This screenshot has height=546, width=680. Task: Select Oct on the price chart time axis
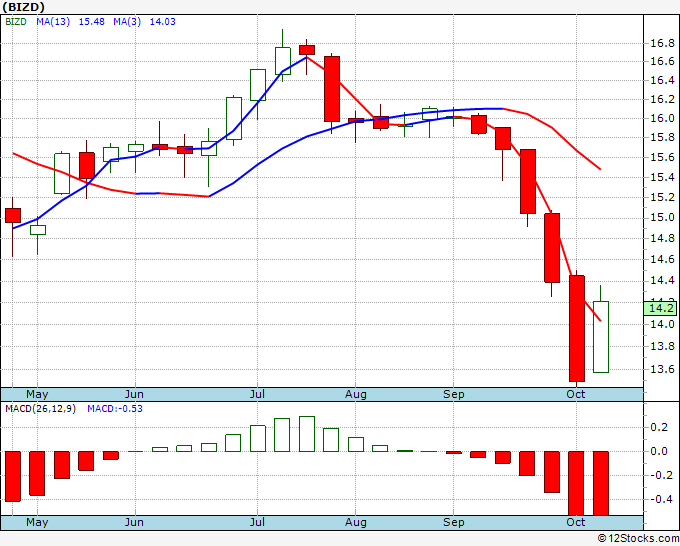(576, 394)
